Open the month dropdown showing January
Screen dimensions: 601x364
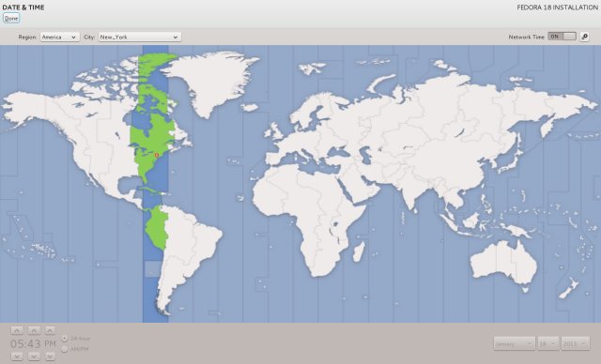click(x=514, y=343)
